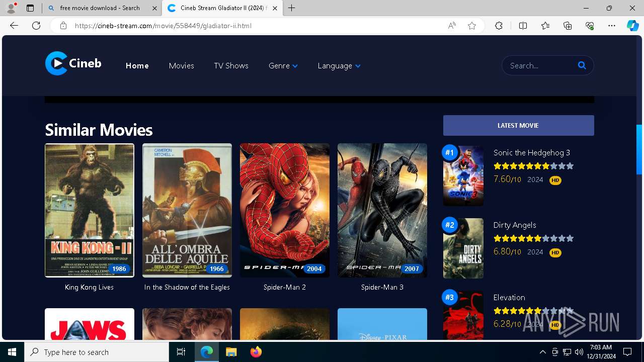Click the browser address bar URL

pos(163,26)
